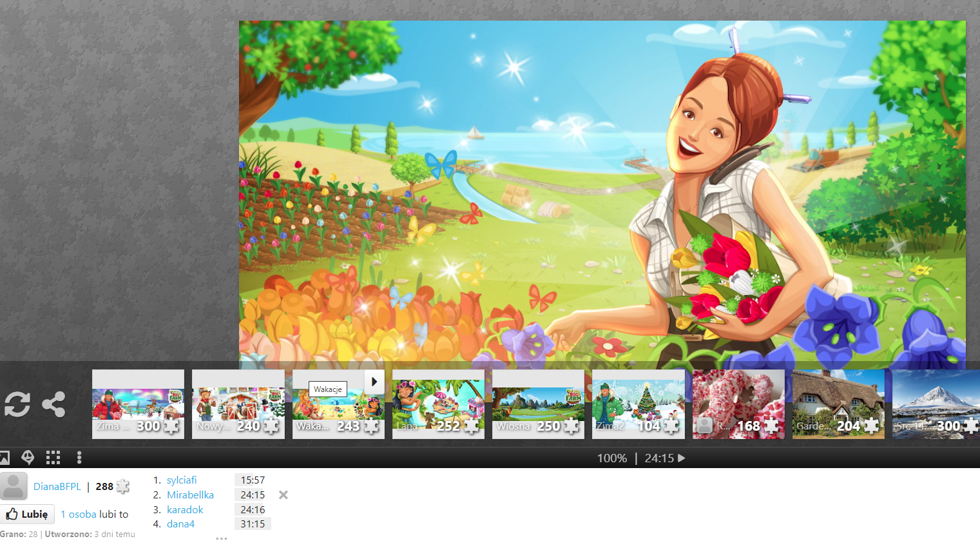Open Mirabellka's profile from leaderboard

190,495
